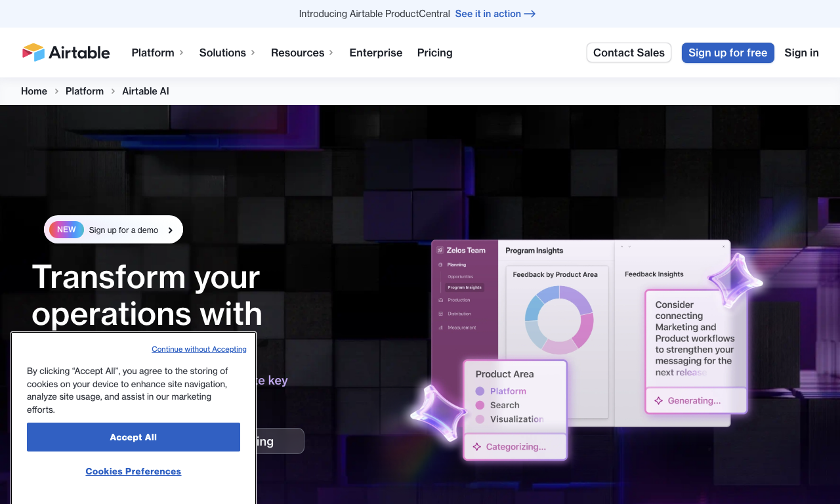Click Sign up for free
Image resolution: width=840 pixels, height=504 pixels.
coord(728,52)
